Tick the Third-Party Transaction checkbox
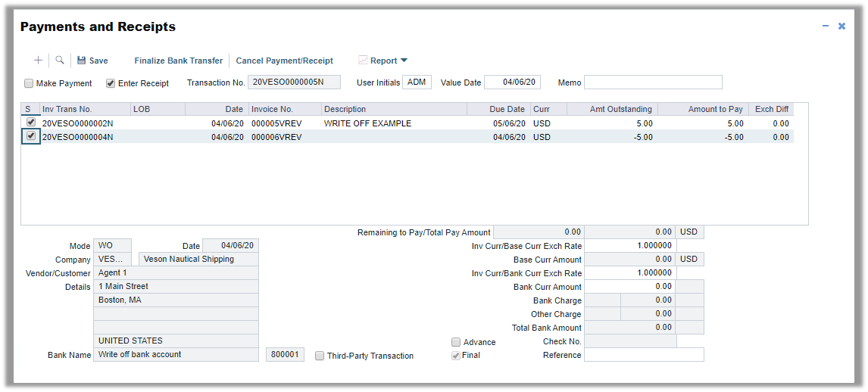This screenshot has height=392, width=868. click(x=320, y=356)
